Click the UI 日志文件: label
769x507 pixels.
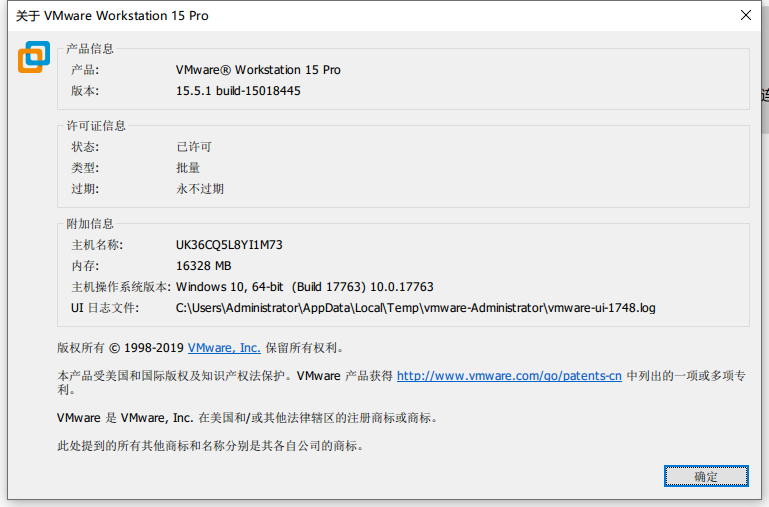tap(105, 308)
